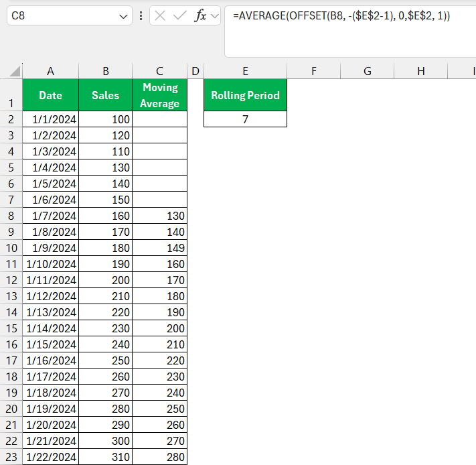This screenshot has width=476, height=465.
Task: Select column A header
Action: (x=50, y=71)
